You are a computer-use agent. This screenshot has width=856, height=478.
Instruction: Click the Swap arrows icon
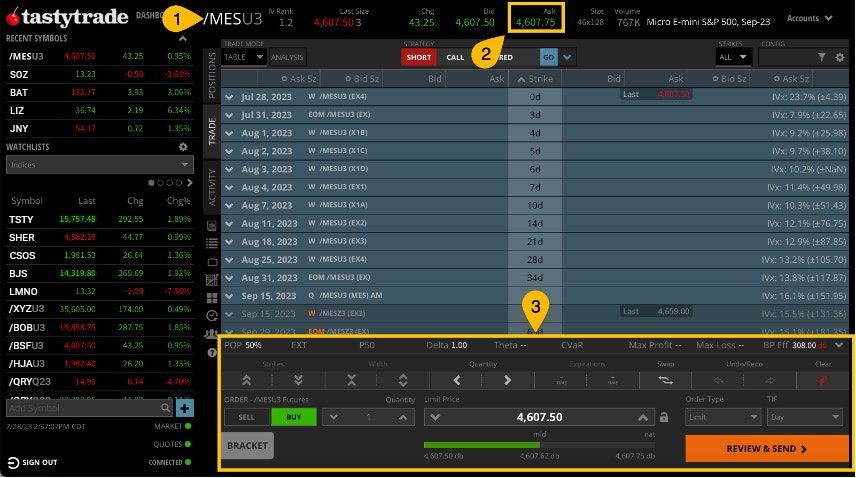pos(665,380)
